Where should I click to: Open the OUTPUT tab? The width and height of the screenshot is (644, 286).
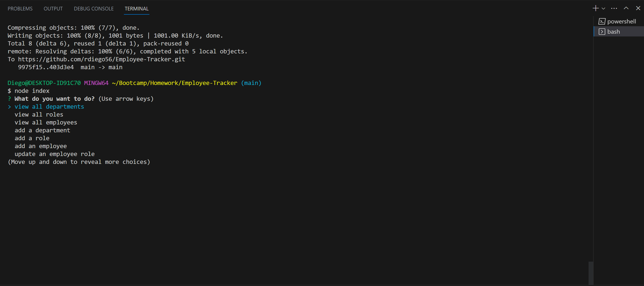[53, 8]
